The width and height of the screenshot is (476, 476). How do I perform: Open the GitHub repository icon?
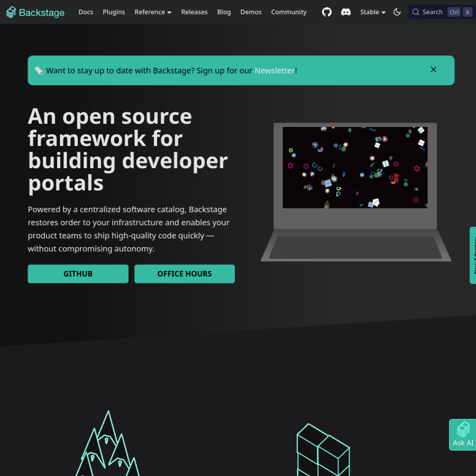tap(327, 12)
